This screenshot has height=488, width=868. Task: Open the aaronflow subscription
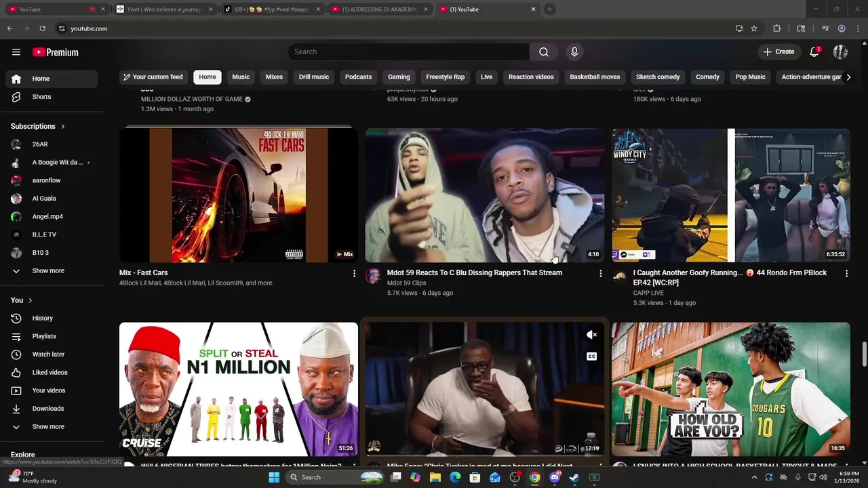tap(52, 180)
